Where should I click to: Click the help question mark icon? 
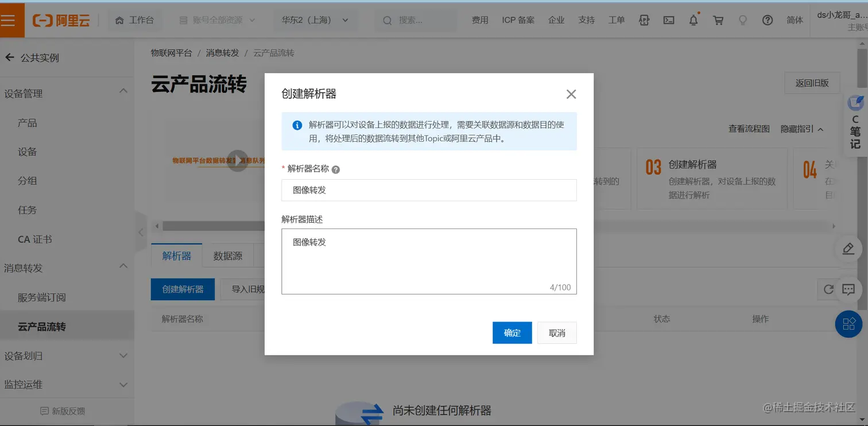coord(768,20)
